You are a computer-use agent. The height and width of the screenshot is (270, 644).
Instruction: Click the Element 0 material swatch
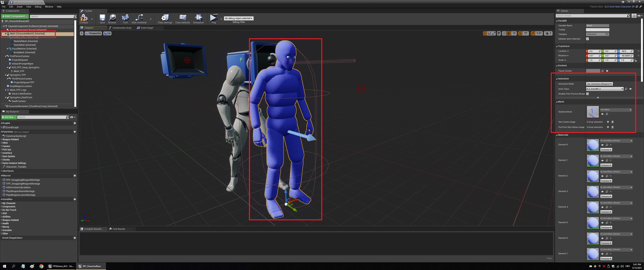point(593,145)
